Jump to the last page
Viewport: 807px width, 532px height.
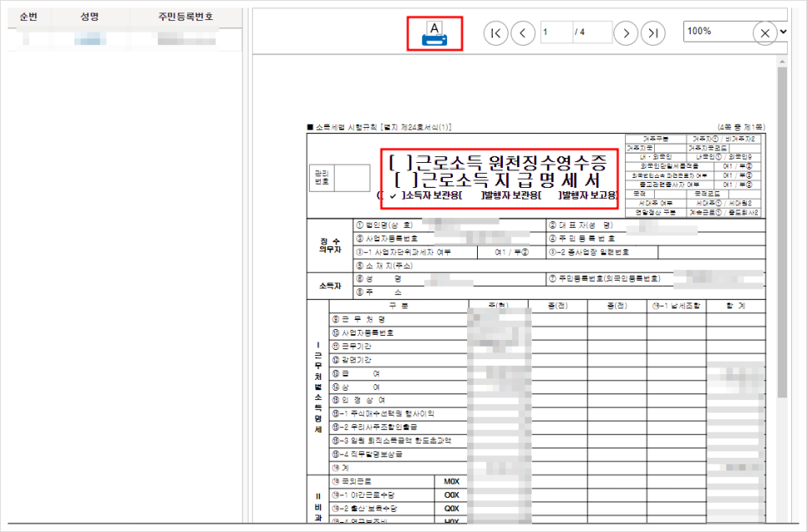pyautogui.click(x=653, y=33)
